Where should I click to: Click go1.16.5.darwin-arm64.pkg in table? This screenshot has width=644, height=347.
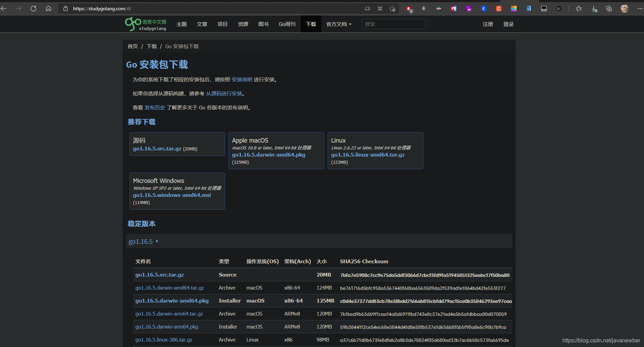tap(167, 327)
